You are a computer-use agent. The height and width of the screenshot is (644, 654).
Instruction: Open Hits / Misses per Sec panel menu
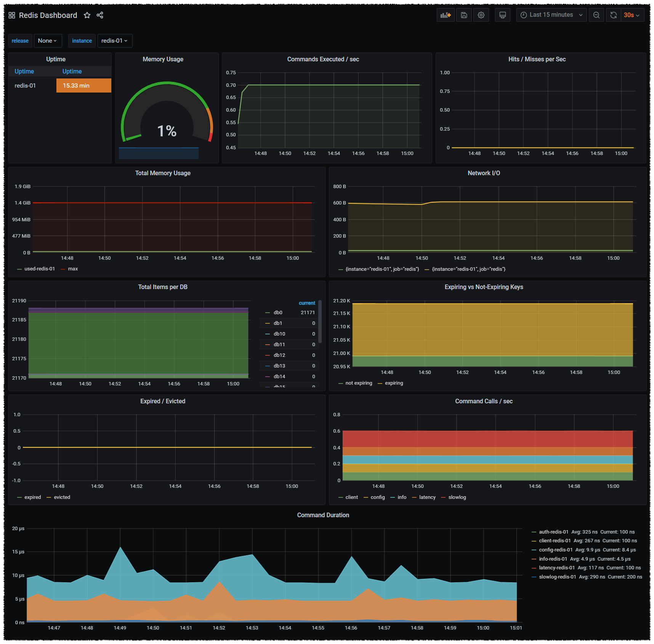pos(537,59)
